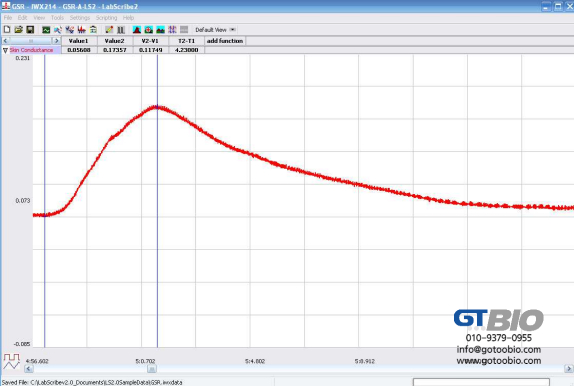Click the Value2 reading 0.17357
This screenshot has height=386, width=574.
(115, 50)
